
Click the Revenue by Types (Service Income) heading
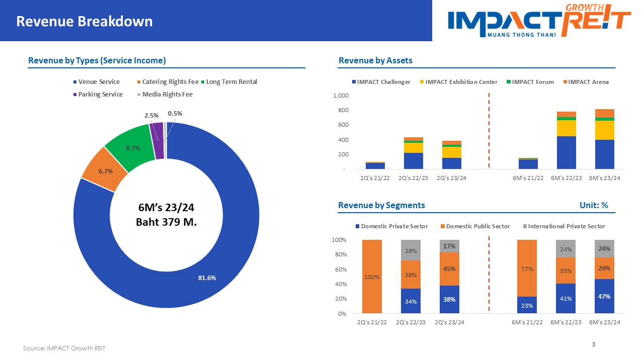(x=97, y=60)
